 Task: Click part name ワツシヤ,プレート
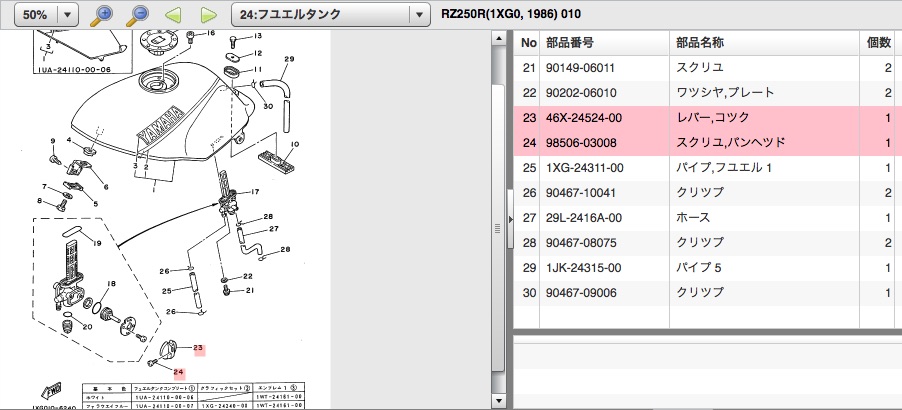pos(725,93)
